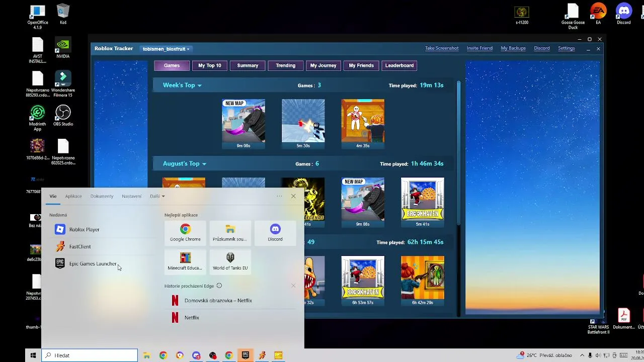This screenshot has width=644, height=362.
Task: Show hidden system tray icons
Action: [x=582, y=355]
